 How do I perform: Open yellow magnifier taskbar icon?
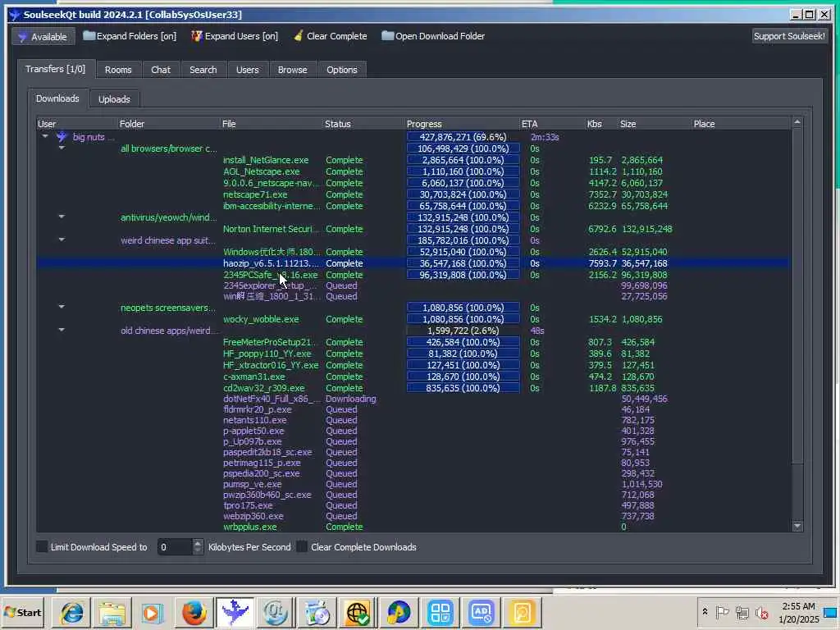(522, 612)
